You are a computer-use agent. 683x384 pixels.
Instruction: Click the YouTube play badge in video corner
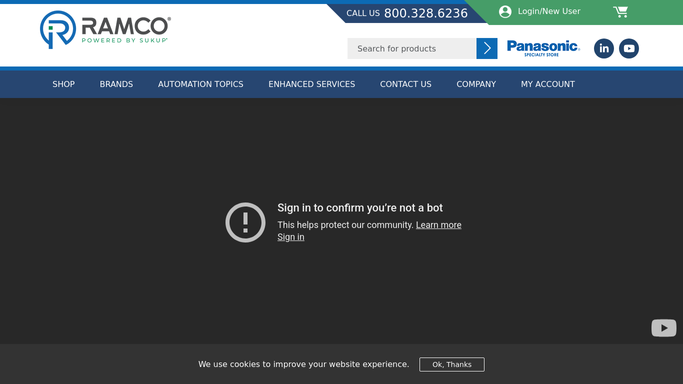tap(664, 328)
